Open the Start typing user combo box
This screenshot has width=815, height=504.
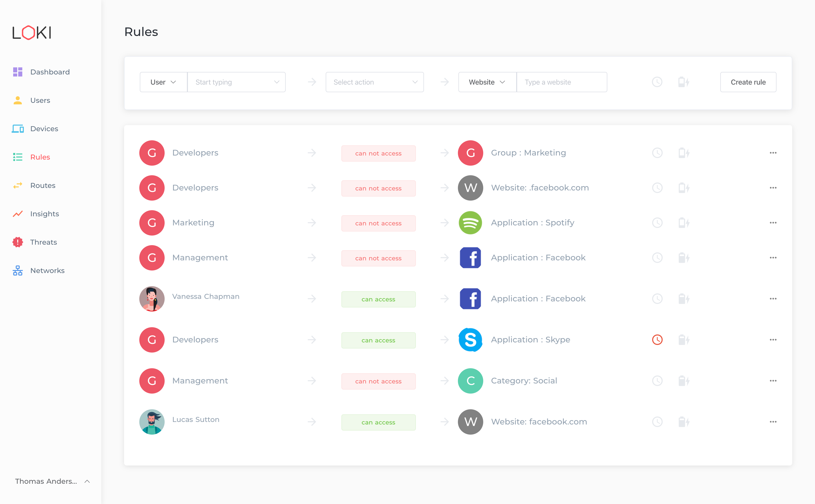coord(236,82)
